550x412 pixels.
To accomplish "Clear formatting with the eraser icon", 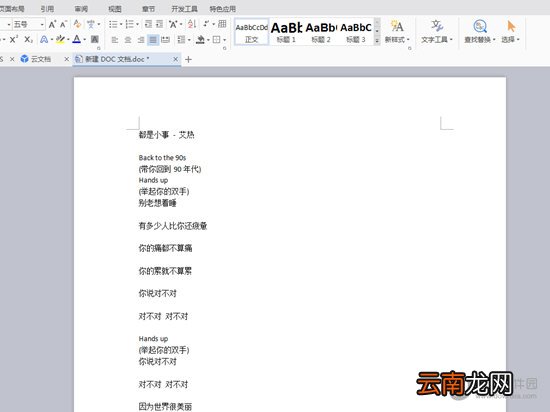I will tap(77, 24).
